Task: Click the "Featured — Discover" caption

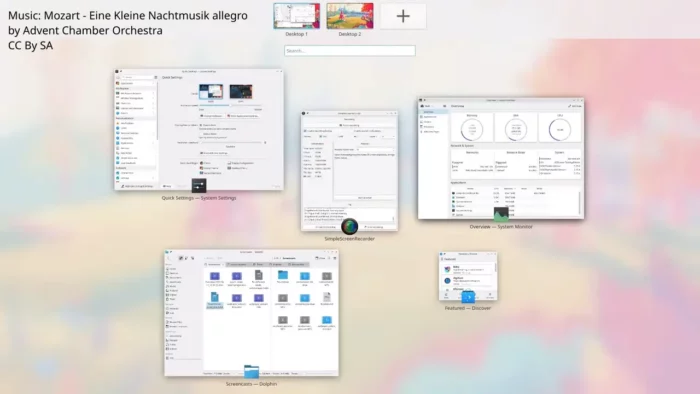Action: 468,308
